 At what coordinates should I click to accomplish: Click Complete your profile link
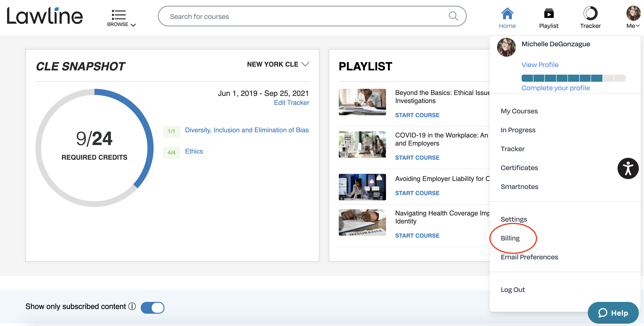pos(555,88)
